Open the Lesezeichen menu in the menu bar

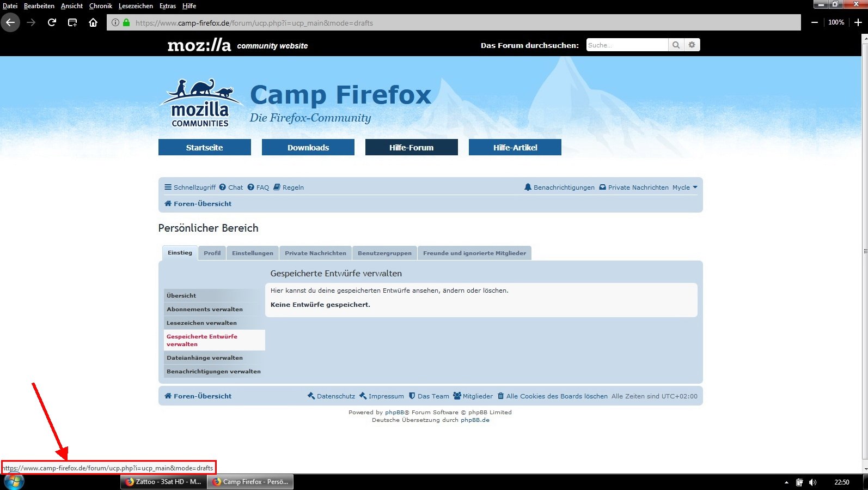point(136,6)
